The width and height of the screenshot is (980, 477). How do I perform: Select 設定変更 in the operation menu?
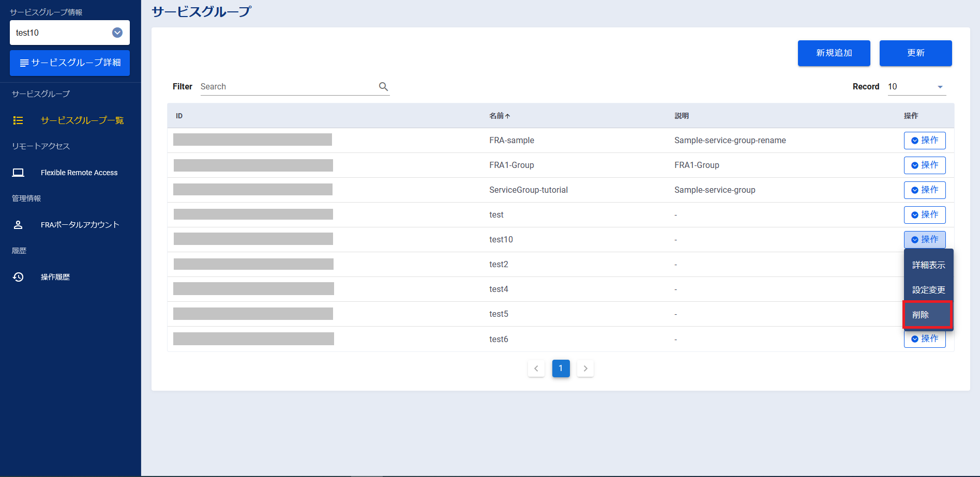pyautogui.click(x=928, y=290)
